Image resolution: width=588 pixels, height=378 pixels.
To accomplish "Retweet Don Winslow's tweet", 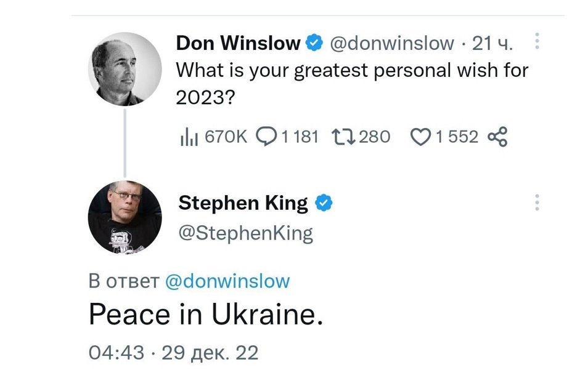I will click(343, 137).
